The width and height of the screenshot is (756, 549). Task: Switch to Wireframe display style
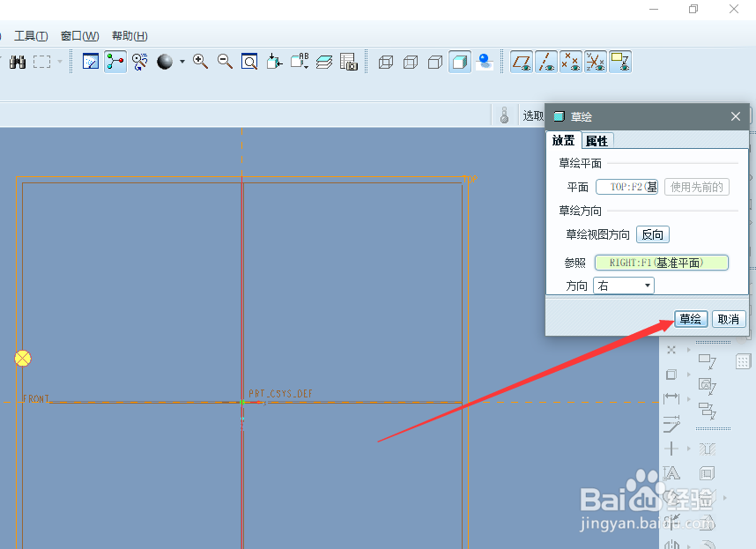pyautogui.click(x=386, y=63)
